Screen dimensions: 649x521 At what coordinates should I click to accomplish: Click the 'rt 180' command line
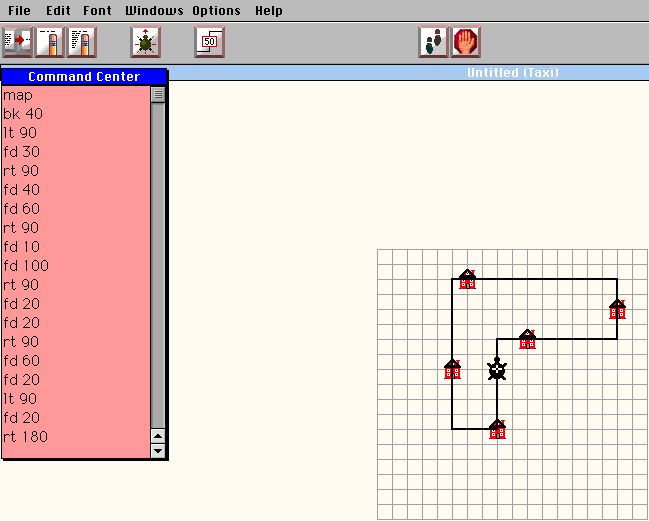[25, 437]
